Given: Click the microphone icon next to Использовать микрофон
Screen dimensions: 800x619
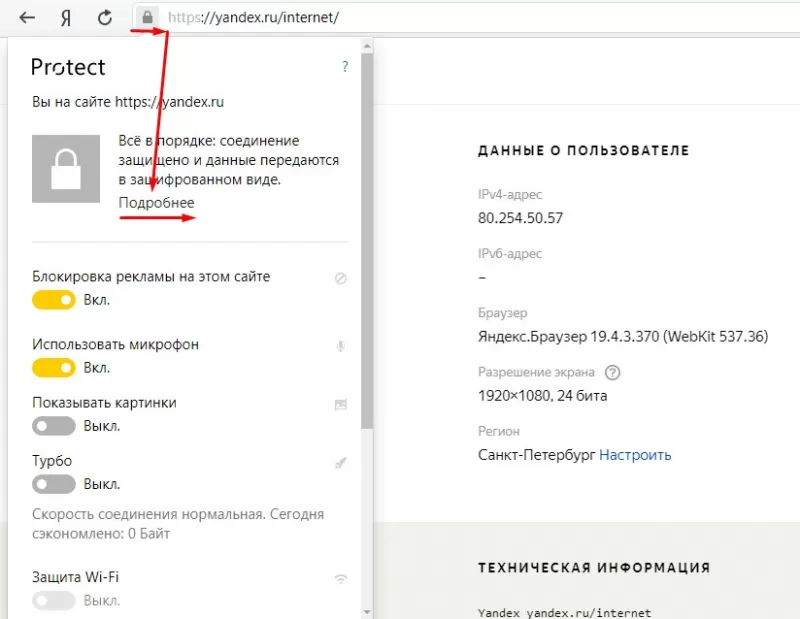Looking at the screenshot, I should click(x=340, y=344).
